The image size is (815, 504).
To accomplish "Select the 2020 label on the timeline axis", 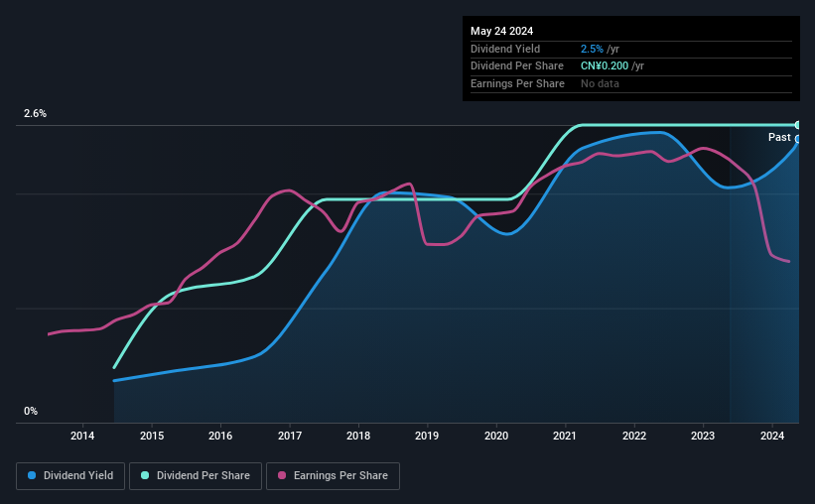I will tap(496, 436).
